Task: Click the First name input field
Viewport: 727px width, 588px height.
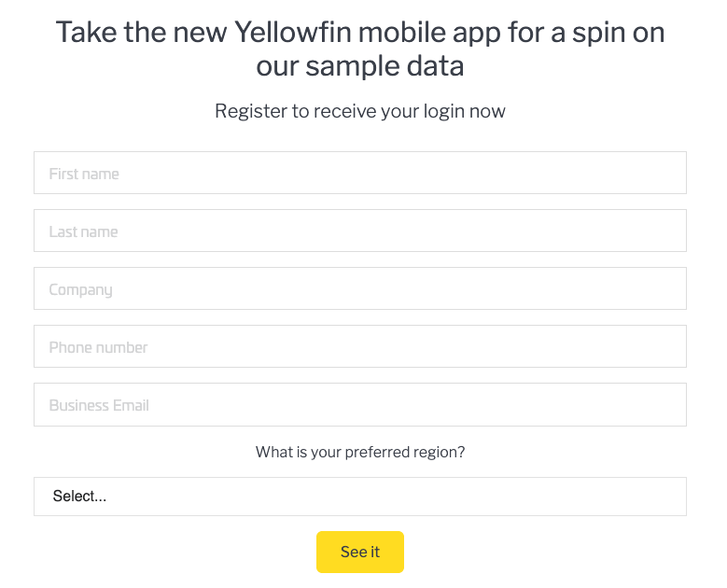Action: [x=359, y=174]
